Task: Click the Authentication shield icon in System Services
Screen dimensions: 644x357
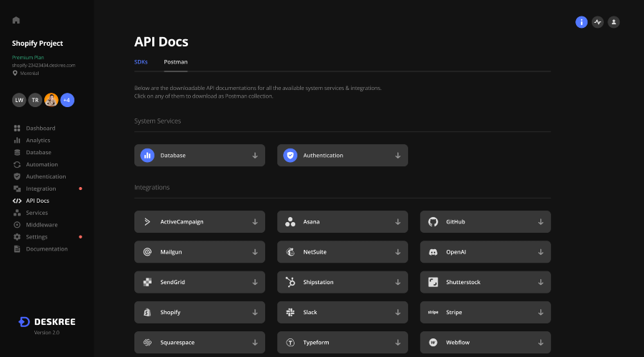Action: coord(290,156)
